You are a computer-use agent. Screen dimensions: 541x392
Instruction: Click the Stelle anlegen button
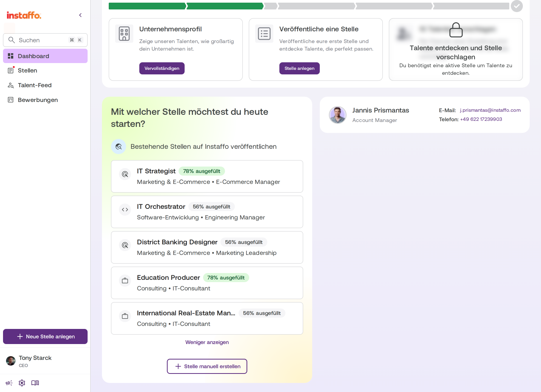point(299,68)
